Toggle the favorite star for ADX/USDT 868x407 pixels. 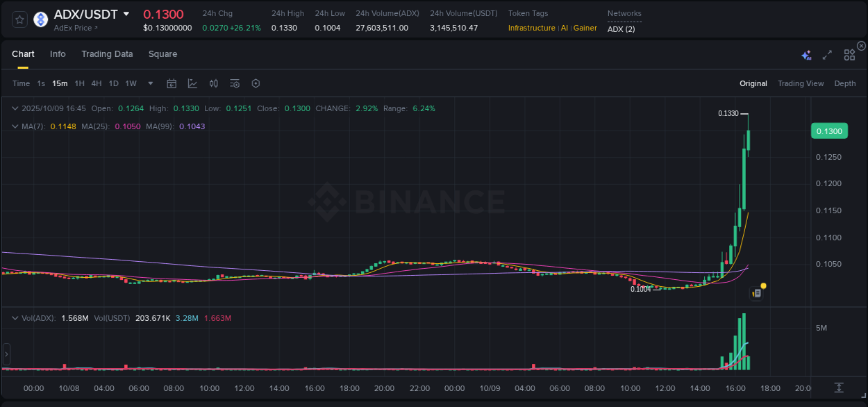19,19
